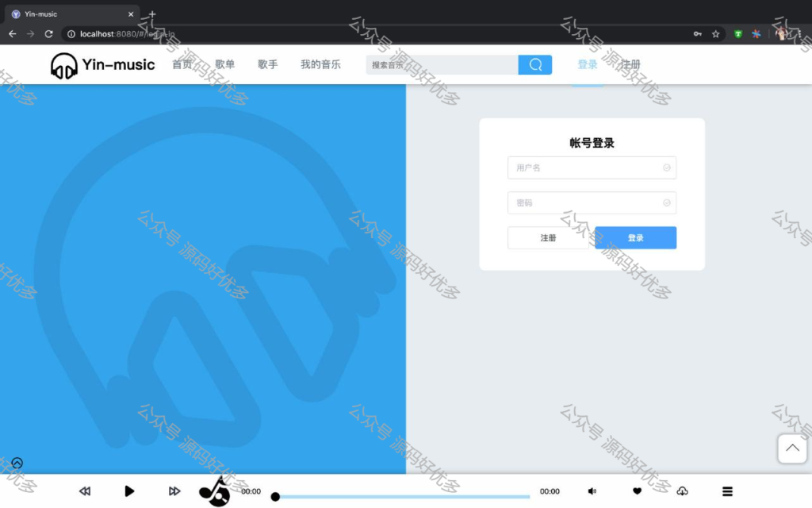Bookmark the page with star icon
This screenshot has height=508, width=812.
click(x=716, y=33)
